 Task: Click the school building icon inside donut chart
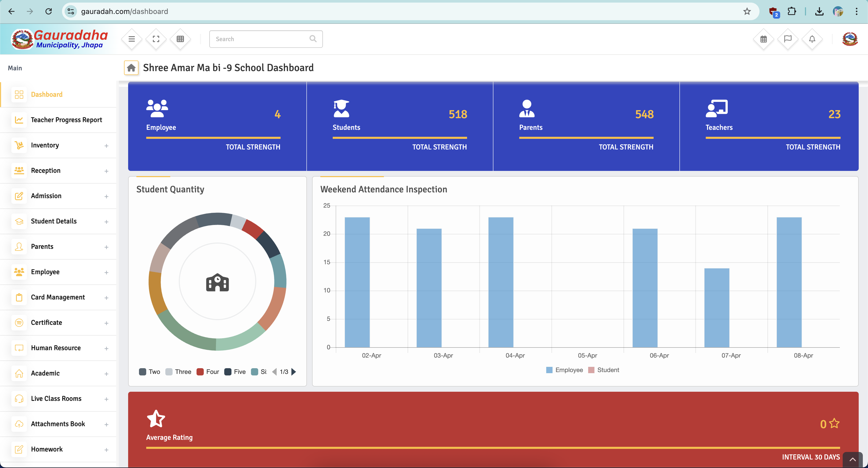coord(217,282)
